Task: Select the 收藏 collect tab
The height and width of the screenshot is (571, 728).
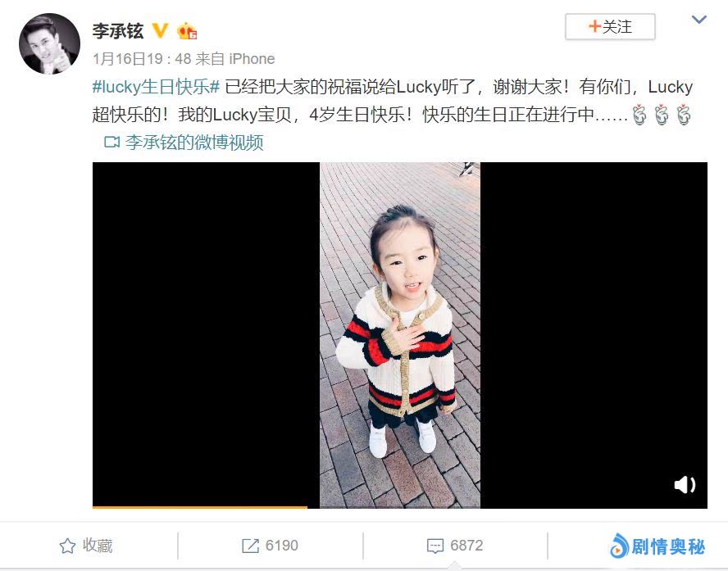Action: pyautogui.click(x=86, y=546)
